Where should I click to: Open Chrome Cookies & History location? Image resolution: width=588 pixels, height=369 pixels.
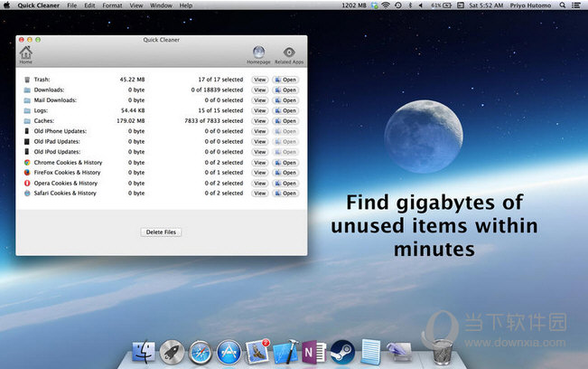coord(285,163)
